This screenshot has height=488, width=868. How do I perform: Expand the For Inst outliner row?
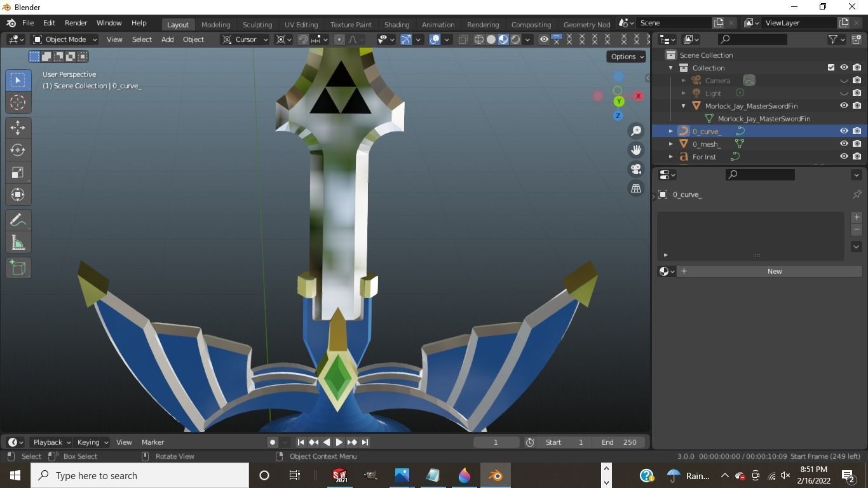[x=670, y=156]
